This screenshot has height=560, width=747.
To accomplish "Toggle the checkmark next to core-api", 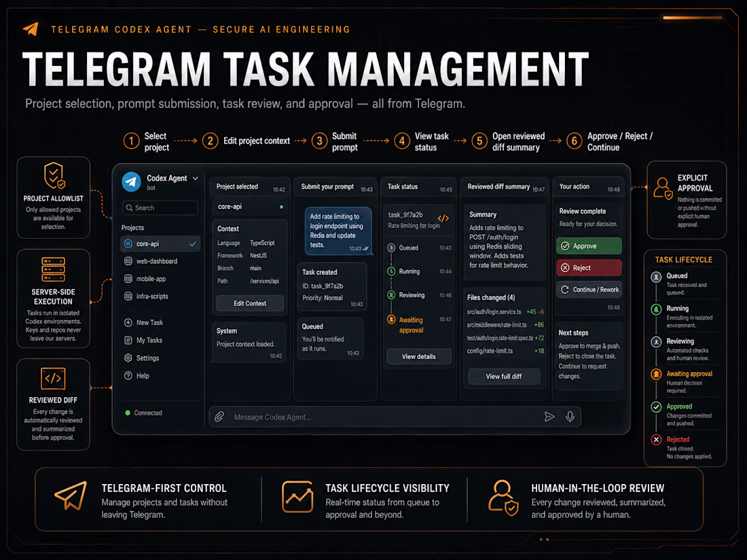I will 192,244.
